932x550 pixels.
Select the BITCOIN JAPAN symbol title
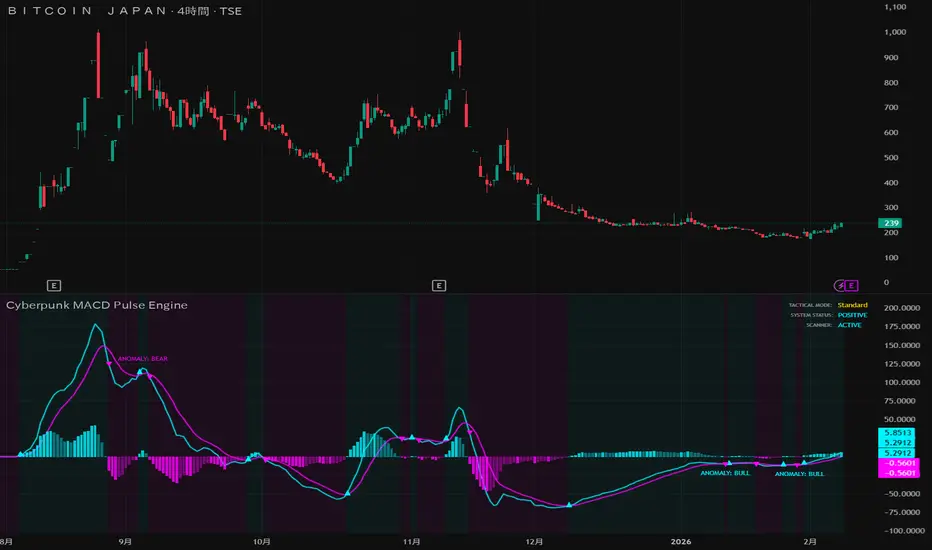point(87,11)
